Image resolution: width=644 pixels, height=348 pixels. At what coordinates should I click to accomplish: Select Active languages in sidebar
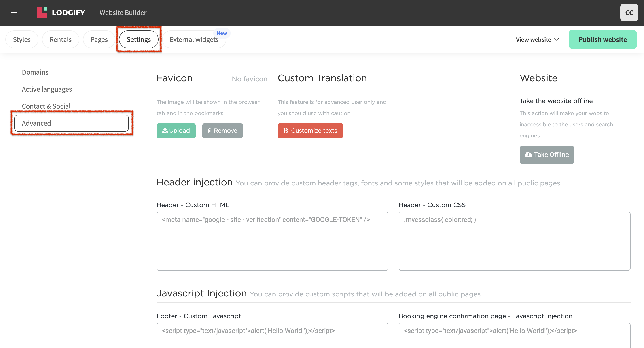(47, 89)
